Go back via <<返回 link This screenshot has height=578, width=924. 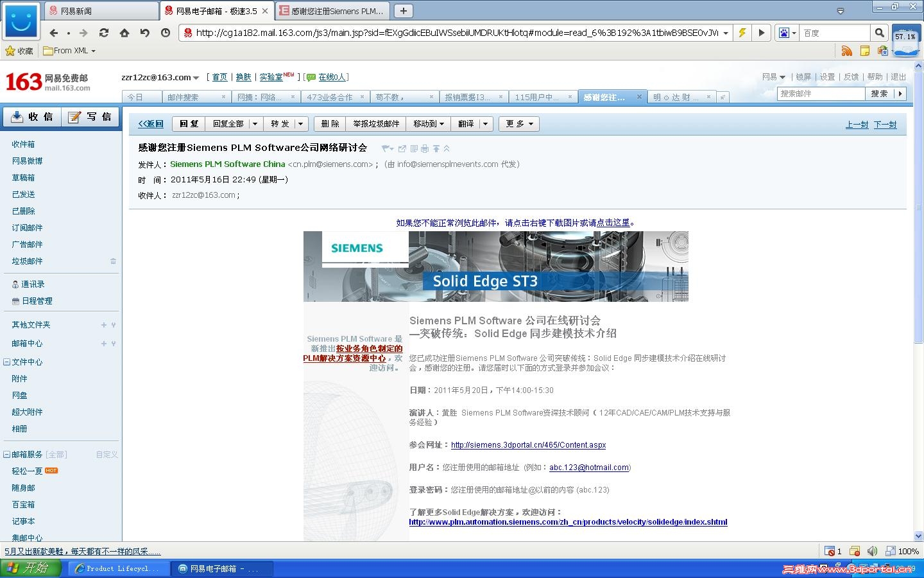click(151, 124)
